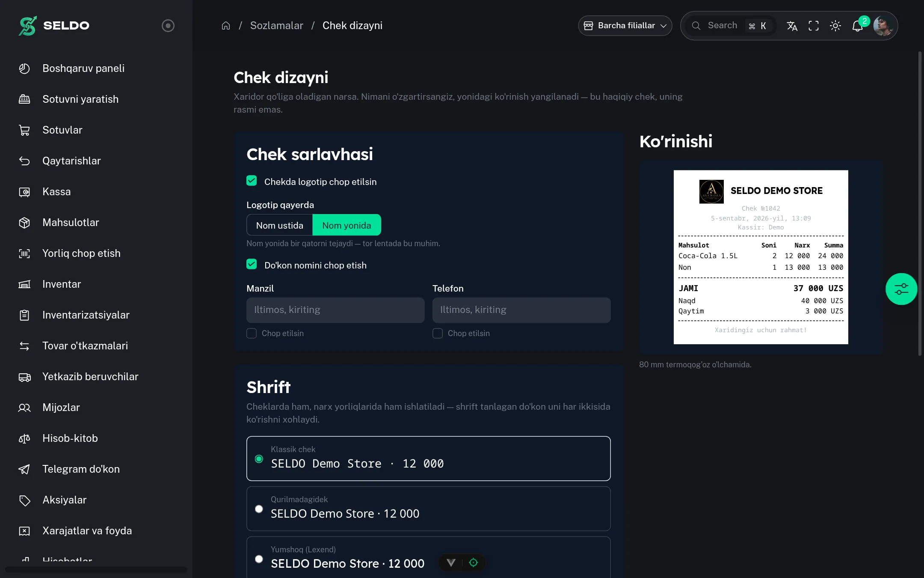924x578 pixels.
Task: Toggle the sidebar pin circle button
Action: [168, 26]
